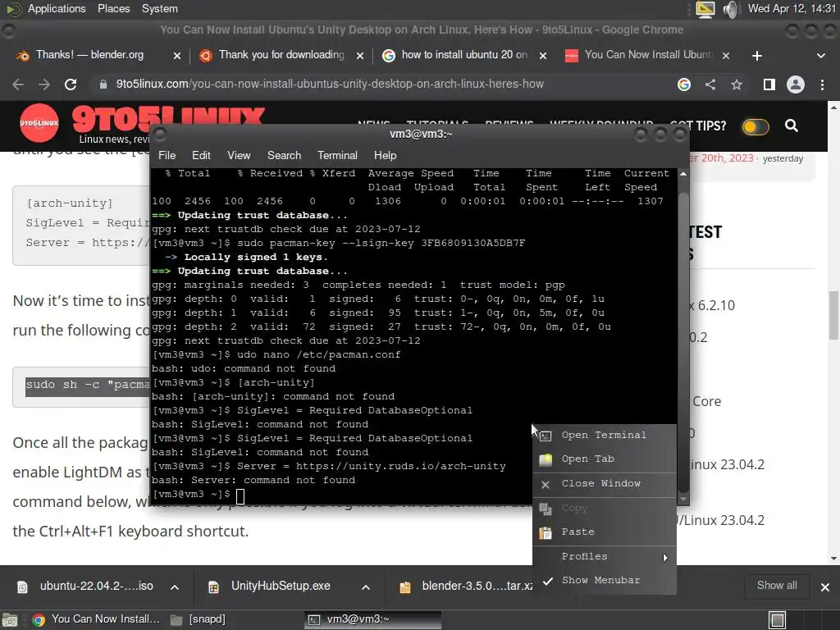Image resolution: width=840 pixels, height=630 pixels.
Task: Open the Terminal menu in menubar
Action: pos(337,155)
